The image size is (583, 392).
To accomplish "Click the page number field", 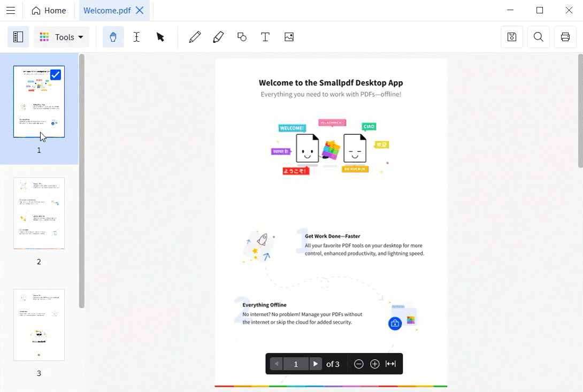I will pos(296,364).
